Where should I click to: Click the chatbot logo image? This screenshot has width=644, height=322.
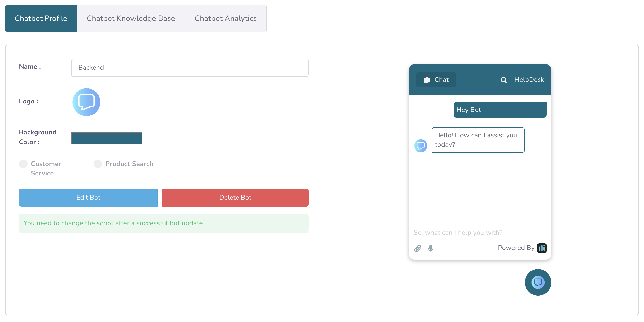[x=86, y=102]
